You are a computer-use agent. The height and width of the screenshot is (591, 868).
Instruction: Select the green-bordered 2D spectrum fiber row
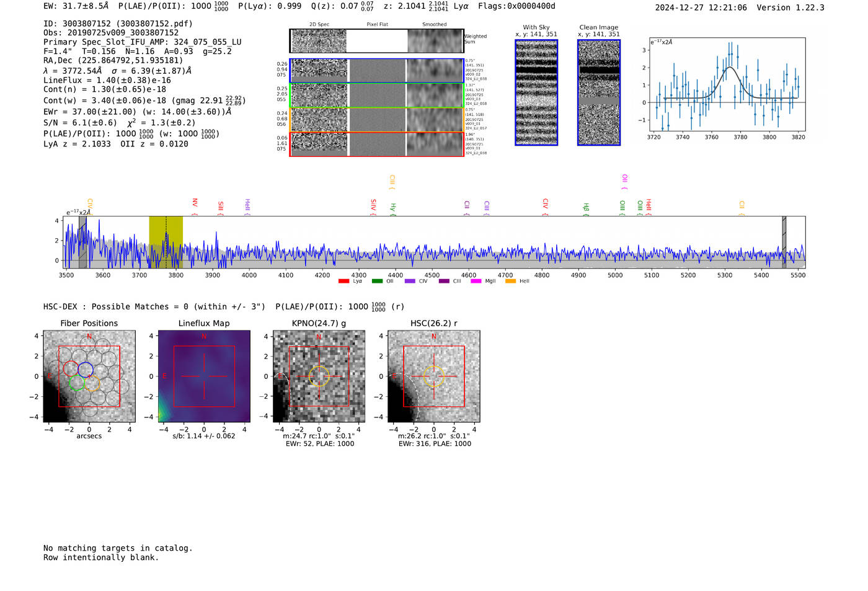(x=376, y=96)
